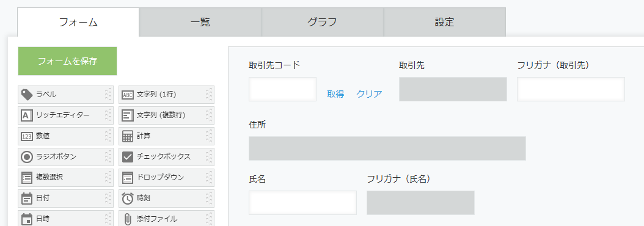The width and height of the screenshot is (644, 226).
Task: Click the 取得 lookup link
Action: click(335, 94)
